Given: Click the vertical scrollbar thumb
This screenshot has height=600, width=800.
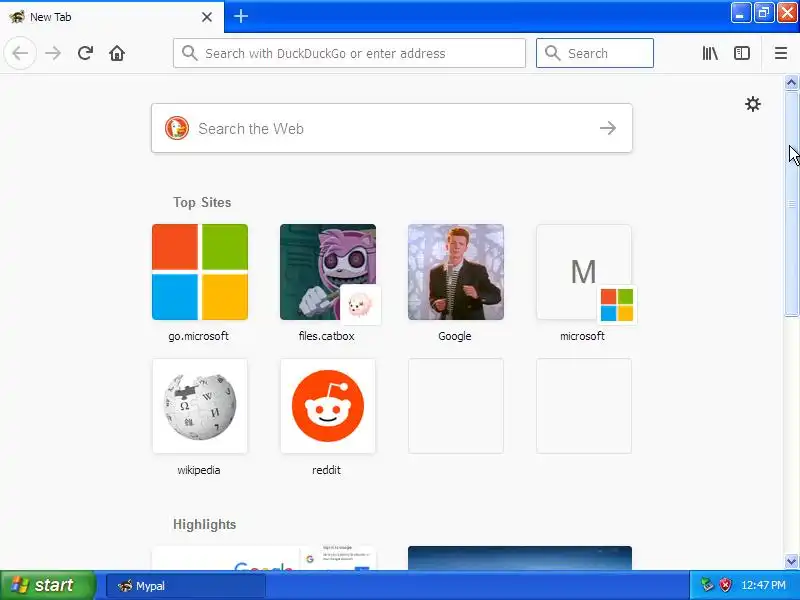Looking at the screenshot, I should (792, 204).
